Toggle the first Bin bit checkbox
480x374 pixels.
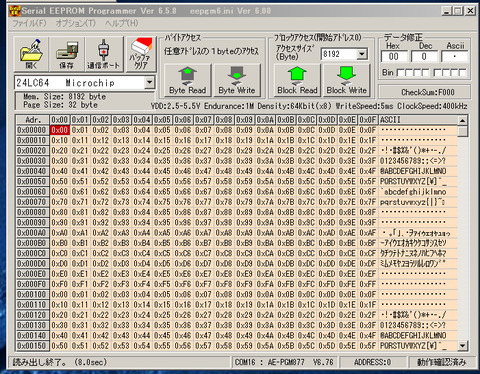pos(400,73)
